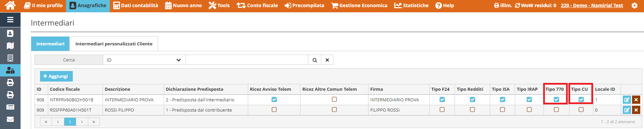Image resolution: width=644 pixels, height=129 pixels.
Task: Switch to Intermediari personalizzati Cliente tab
Action: [114, 44]
